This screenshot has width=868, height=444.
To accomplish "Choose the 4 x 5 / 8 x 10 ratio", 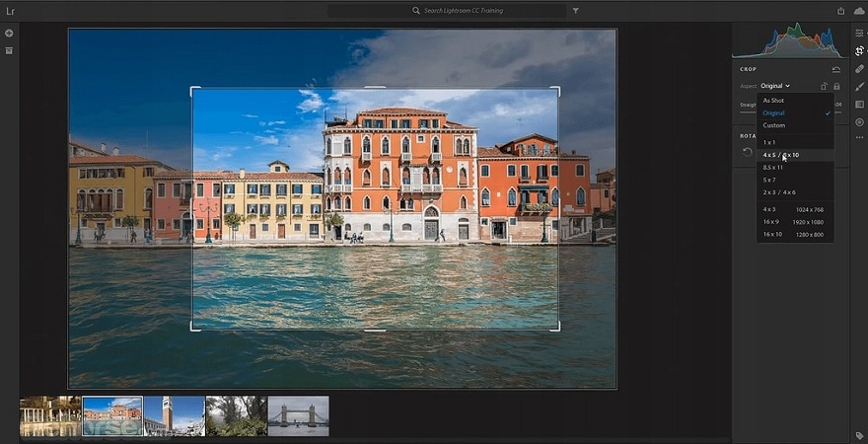I will click(x=780, y=155).
